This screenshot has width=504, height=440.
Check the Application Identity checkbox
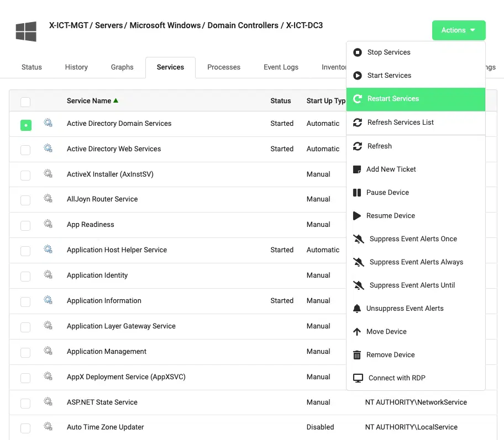pyautogui.click(x=25, y=277)
